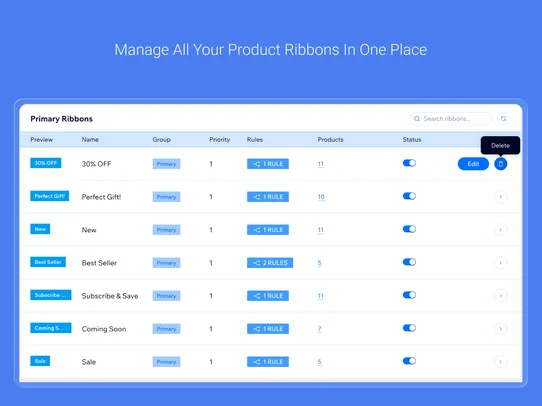The image size is (542, 406).
Task: Toggle status of the New ribbon
Action: [x=409, y=229]
